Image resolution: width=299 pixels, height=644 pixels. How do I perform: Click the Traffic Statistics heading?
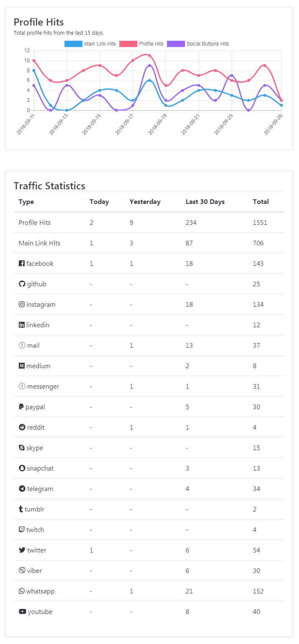(x=50, y=186)
